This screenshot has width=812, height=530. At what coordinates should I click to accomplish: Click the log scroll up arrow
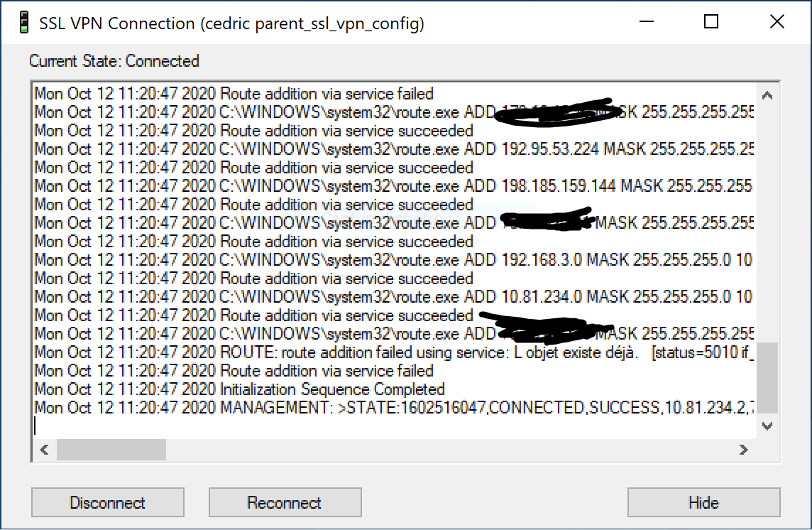767,95
